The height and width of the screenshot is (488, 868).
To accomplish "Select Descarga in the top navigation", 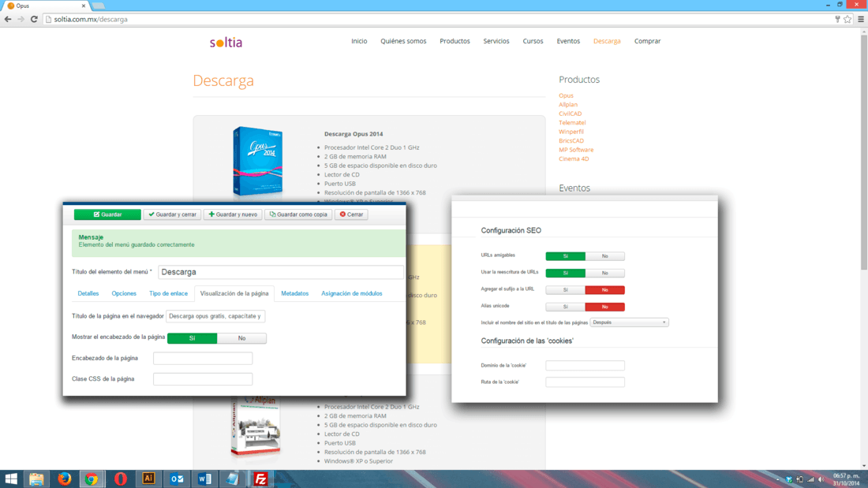I will (607, 41).
